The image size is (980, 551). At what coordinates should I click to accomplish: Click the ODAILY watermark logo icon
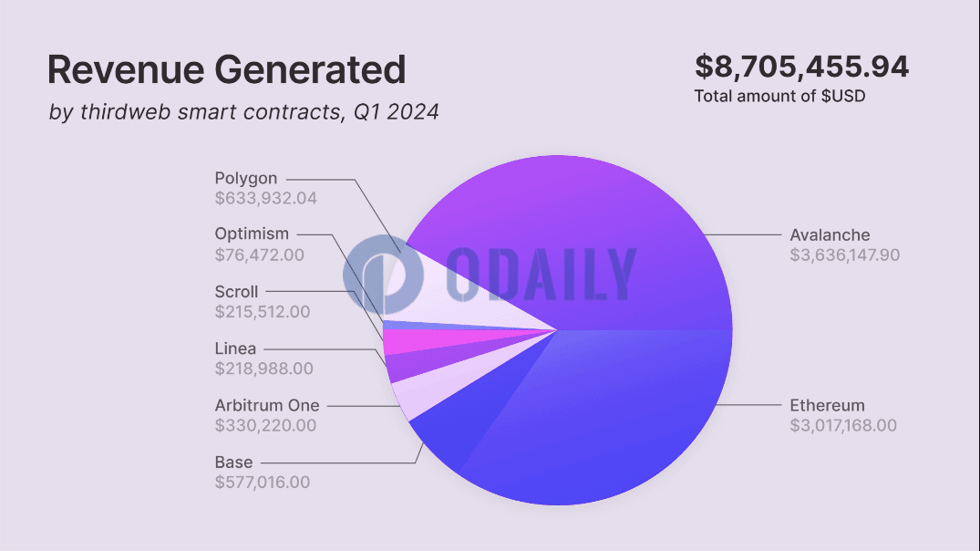pos(383,275)
